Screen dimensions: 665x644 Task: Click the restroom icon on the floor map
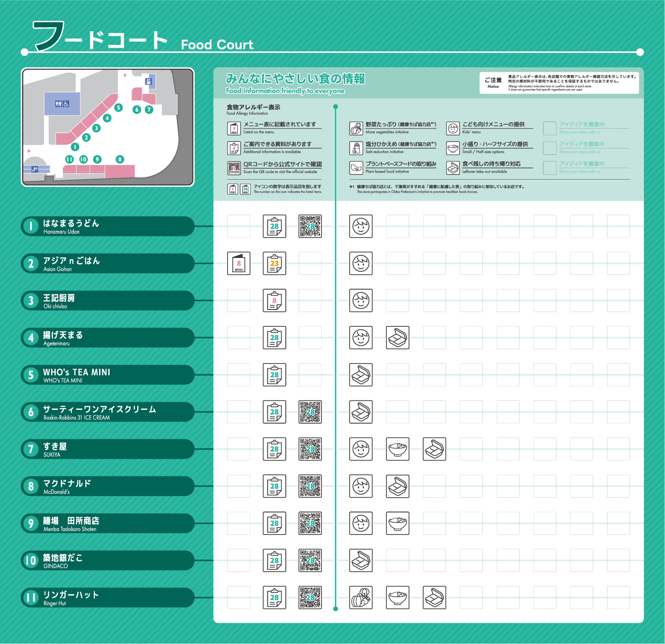coord(62,104)
